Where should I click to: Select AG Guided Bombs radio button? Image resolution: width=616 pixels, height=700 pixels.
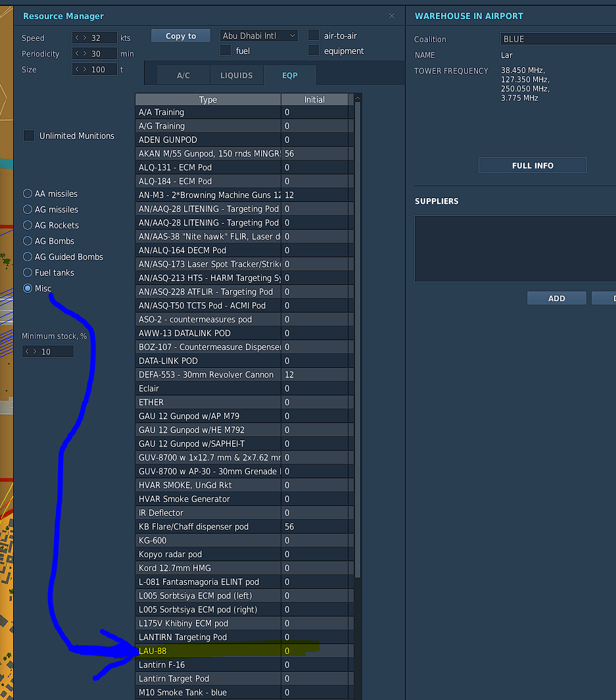tap(28, 257)
